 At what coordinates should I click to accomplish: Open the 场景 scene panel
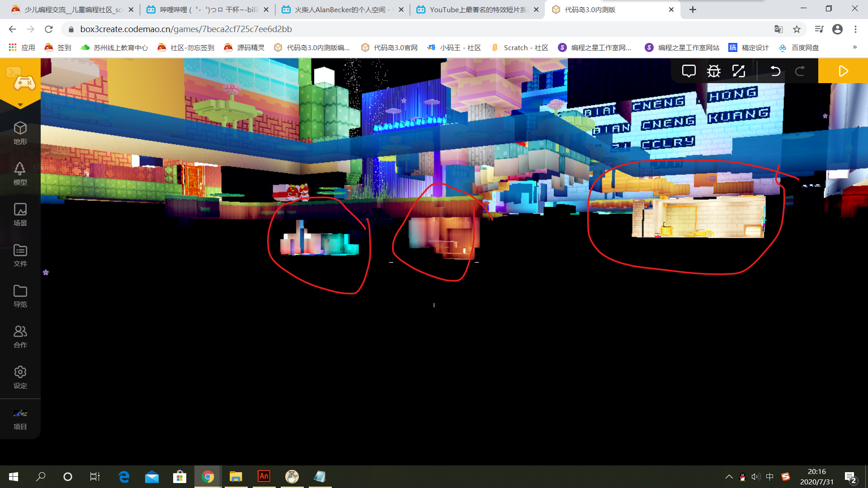[x=20, y=214]
